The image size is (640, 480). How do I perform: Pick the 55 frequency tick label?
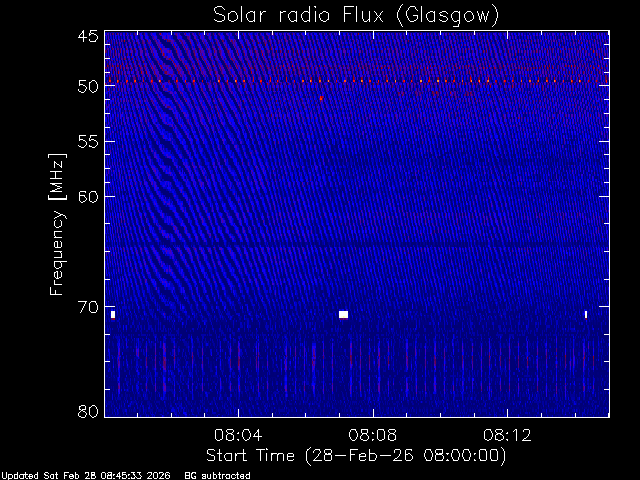point(88,142)
